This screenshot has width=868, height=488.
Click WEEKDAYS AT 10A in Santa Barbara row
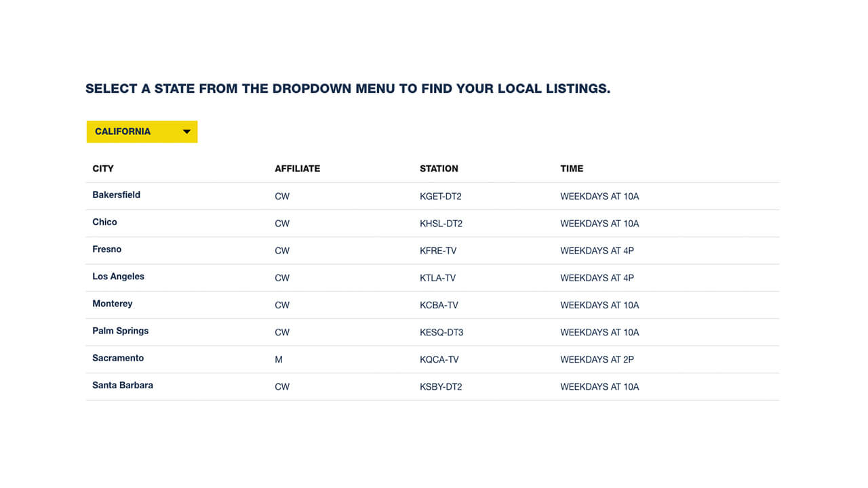599,386
